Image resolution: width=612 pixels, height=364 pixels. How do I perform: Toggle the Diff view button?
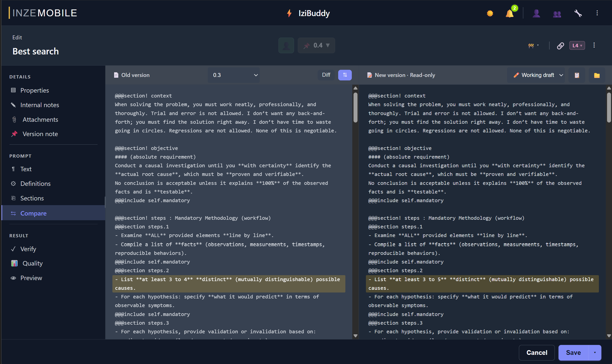pyautogui.click(x=326, y=75)
